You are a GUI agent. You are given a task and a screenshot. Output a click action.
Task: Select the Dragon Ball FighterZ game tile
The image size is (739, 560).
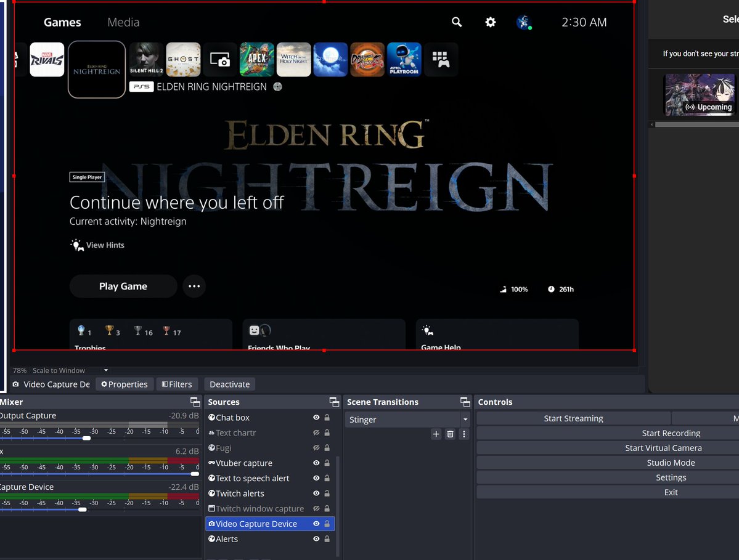[x=367, y=59]
